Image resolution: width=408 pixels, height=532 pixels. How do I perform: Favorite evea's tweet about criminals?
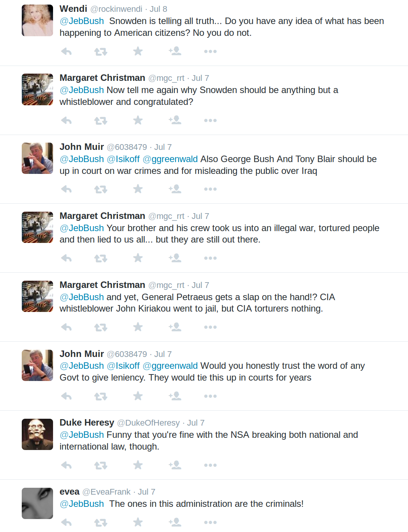point(138,522)
